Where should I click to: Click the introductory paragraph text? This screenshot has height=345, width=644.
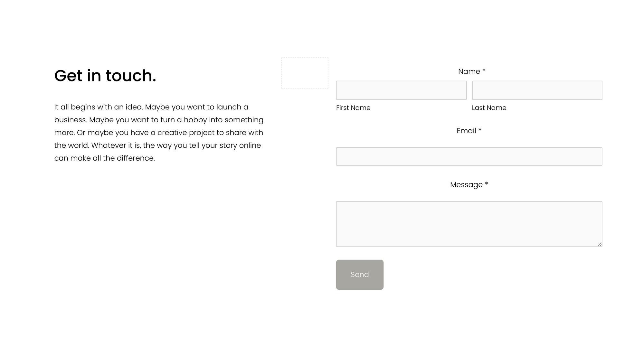coord(158,132)
